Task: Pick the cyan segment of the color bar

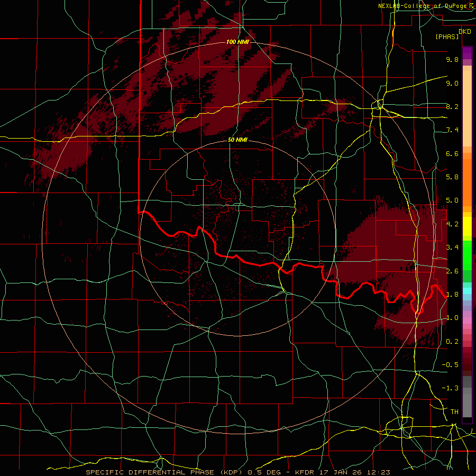Action: point(467,290)
